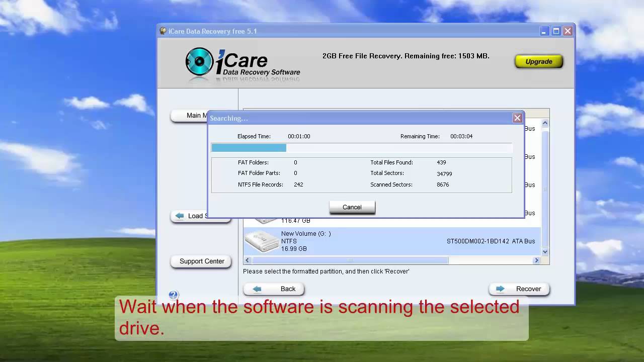Screen dimensions: 644x362
Task: Cancel the ongoing search scan
Action: click(x=352, y=207)
